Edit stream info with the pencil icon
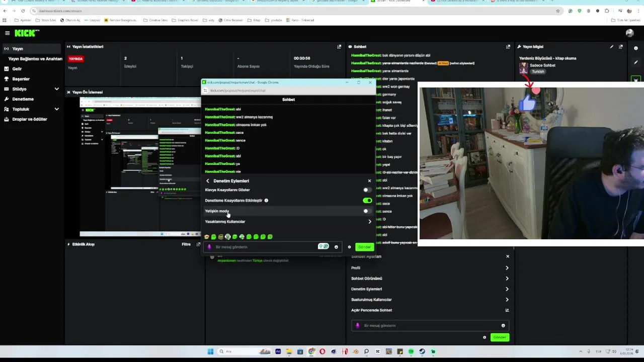644x362 pixels. pos(612,47)
